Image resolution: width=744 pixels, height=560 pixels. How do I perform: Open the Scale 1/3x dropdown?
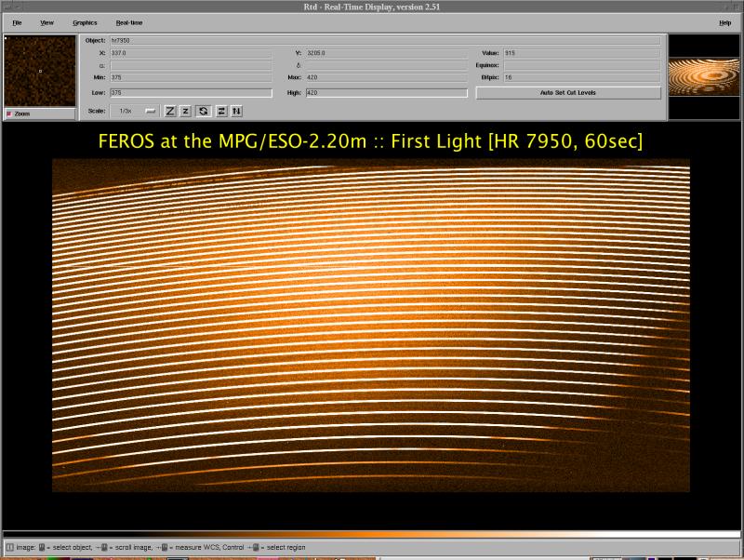(134, 111)
